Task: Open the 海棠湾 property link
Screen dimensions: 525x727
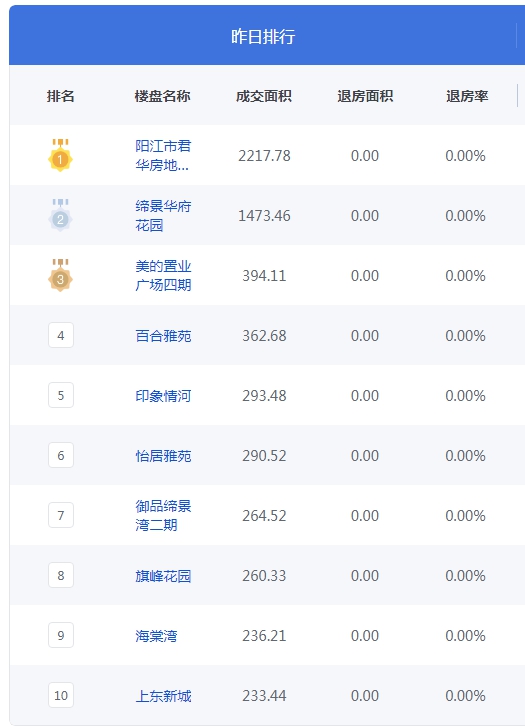Action: (x=156, y=636)
